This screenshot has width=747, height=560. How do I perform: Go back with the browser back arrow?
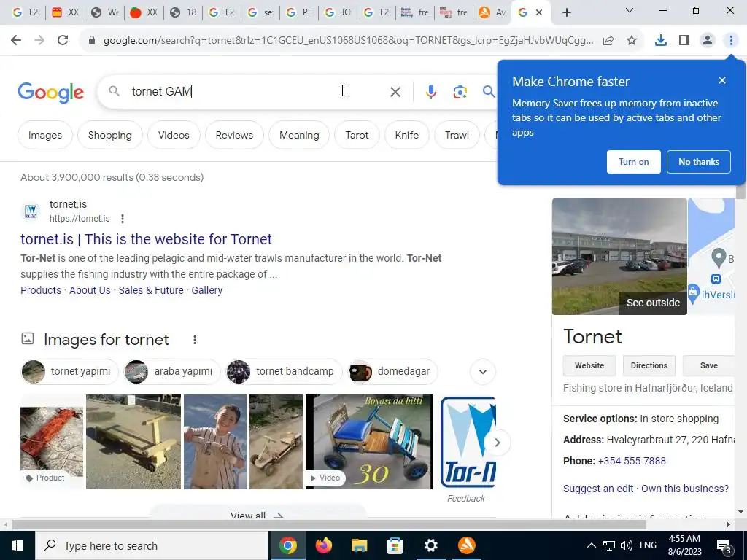point(16,41)
